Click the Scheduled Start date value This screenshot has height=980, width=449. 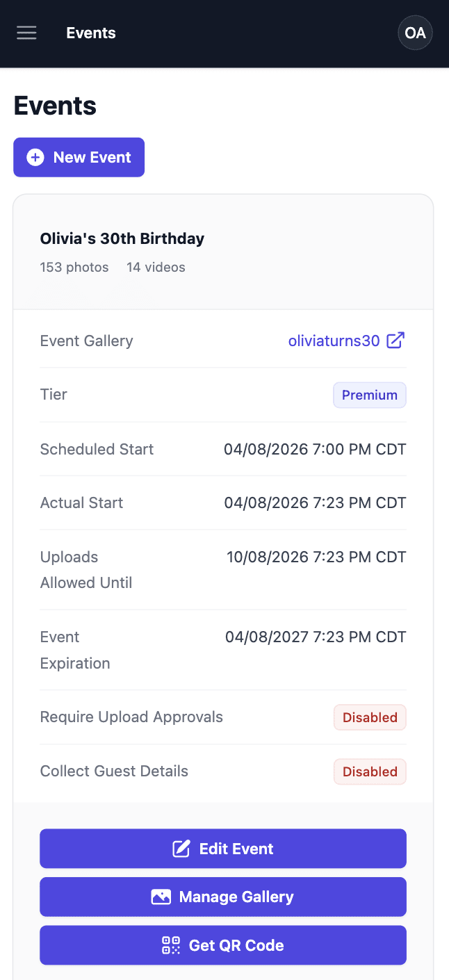point(316,449)
